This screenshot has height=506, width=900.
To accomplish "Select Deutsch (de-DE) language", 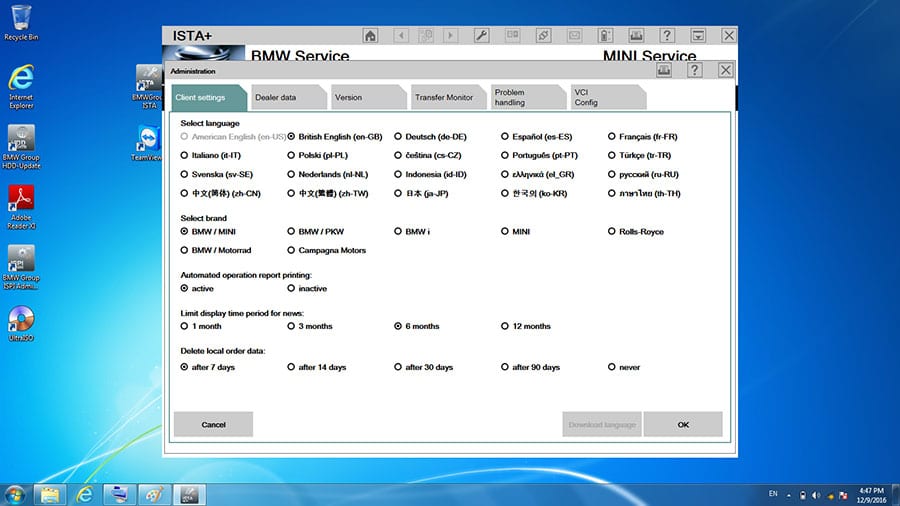I will 430,137.
